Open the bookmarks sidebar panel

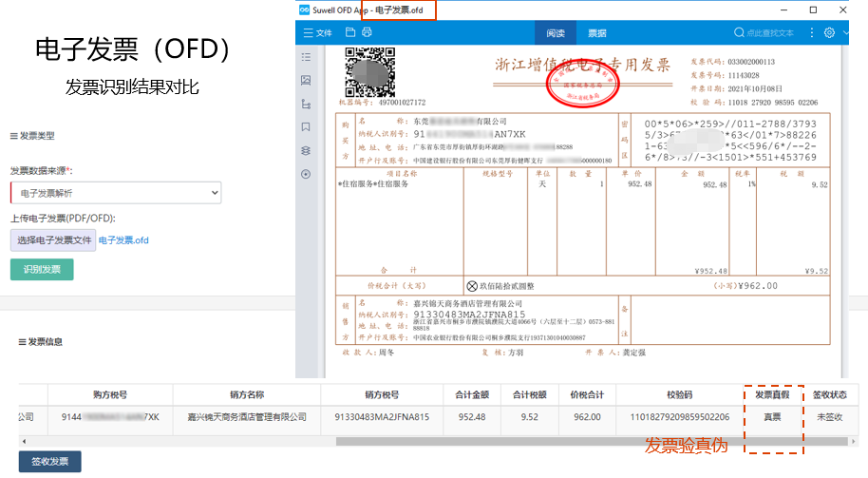306,126
